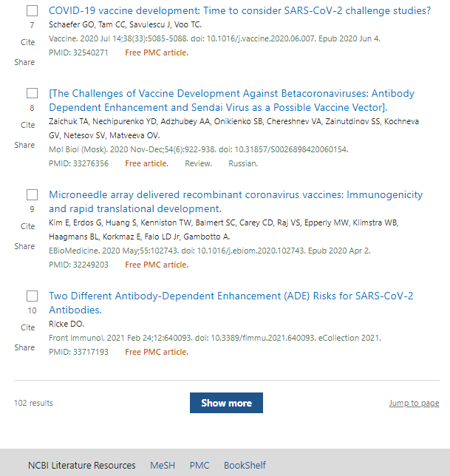Share the Schaefer GO vaccine article
Viewport: 450px width, 476px height.
click(24, 62)
